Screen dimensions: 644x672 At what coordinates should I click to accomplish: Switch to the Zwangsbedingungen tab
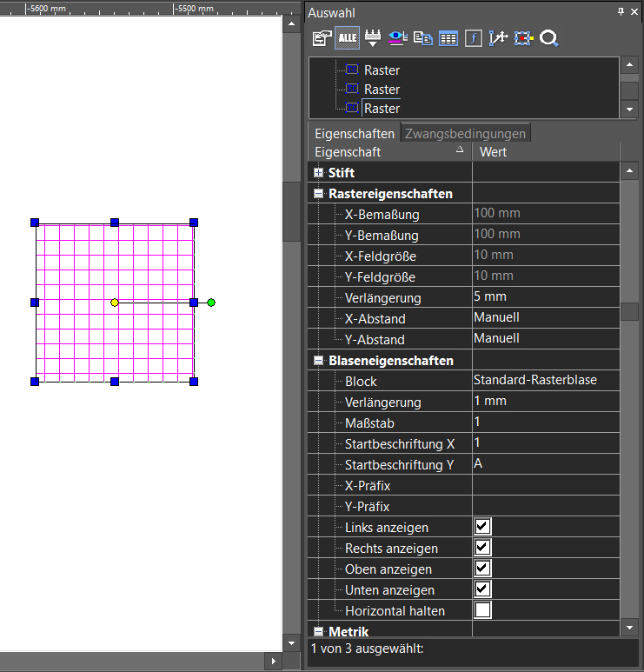465,133
